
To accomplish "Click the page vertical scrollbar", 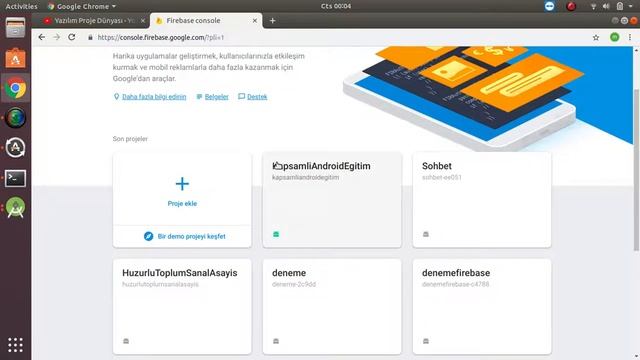I will (636, 169).
